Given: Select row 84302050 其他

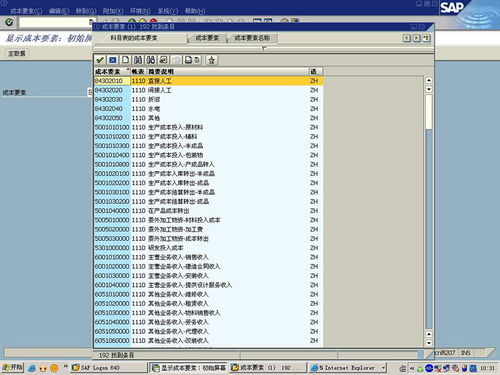Looking at the screenshot, I should (x=208, y=118).
